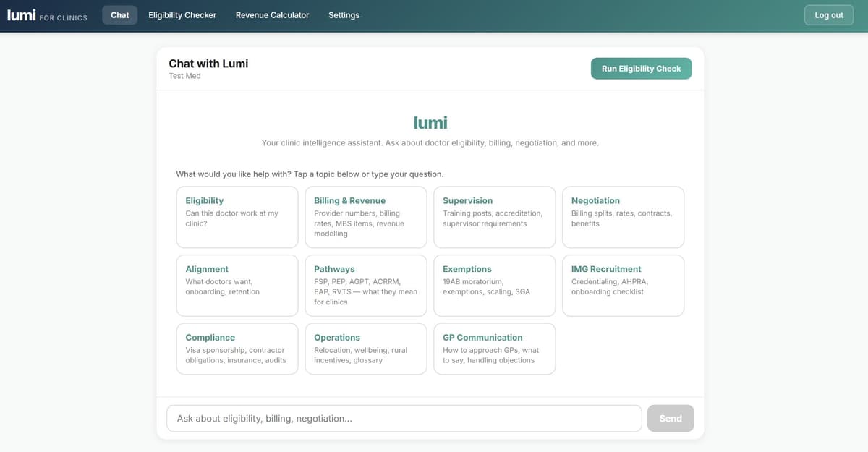Switch to the Eligibility Checker tab

click(x=182, y=14)
